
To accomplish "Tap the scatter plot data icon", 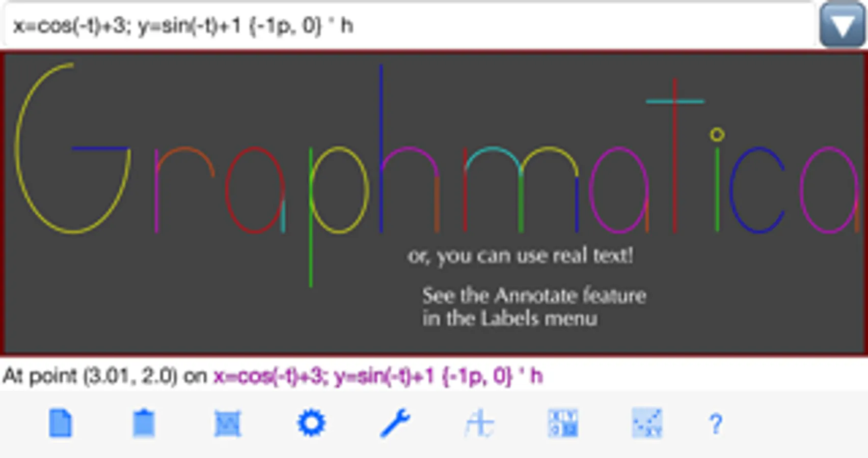I will click(647, 423).
